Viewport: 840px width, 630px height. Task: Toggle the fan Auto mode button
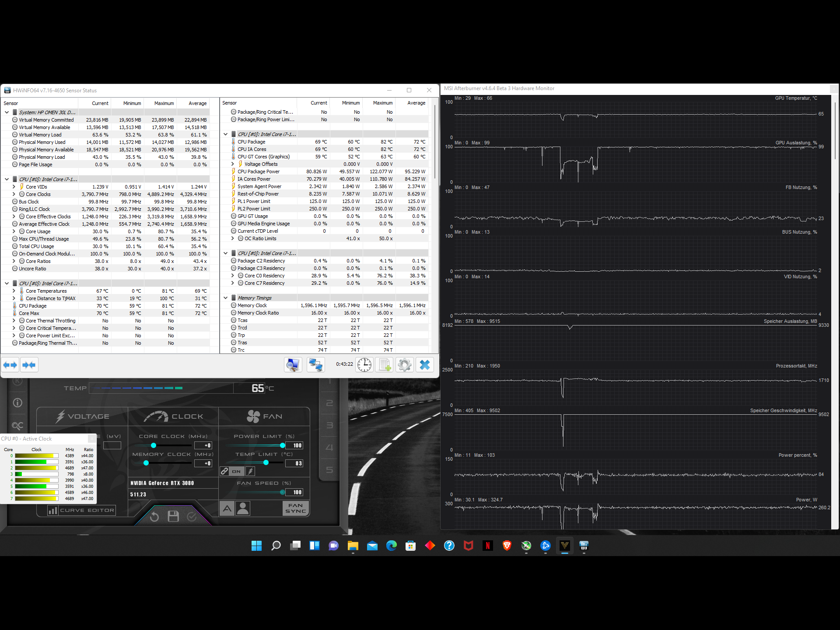coord(227,508)
